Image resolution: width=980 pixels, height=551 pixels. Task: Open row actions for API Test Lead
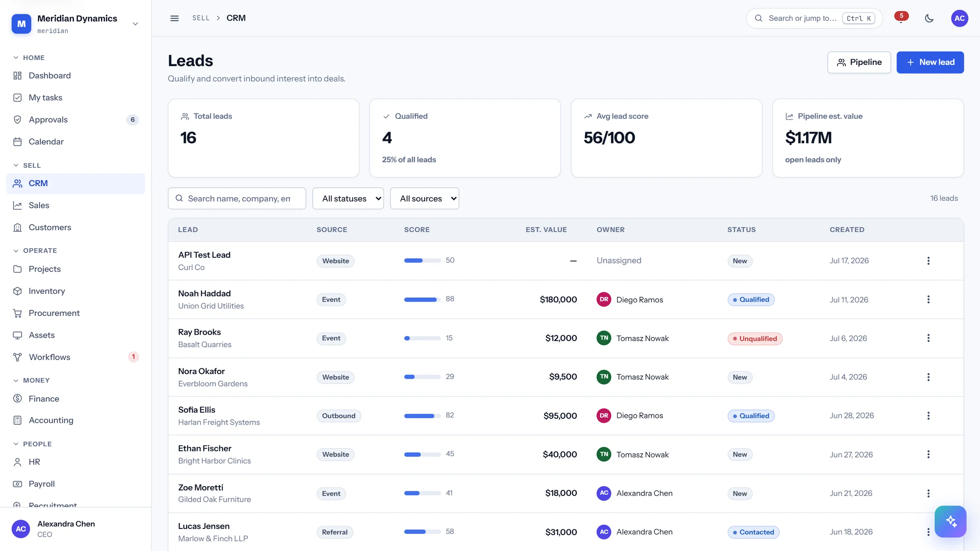[928, 261]
